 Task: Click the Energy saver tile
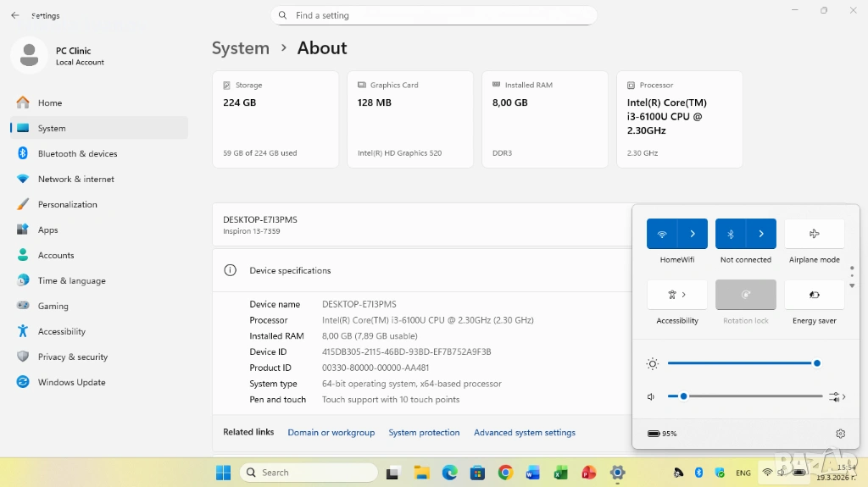click(814, 295)
